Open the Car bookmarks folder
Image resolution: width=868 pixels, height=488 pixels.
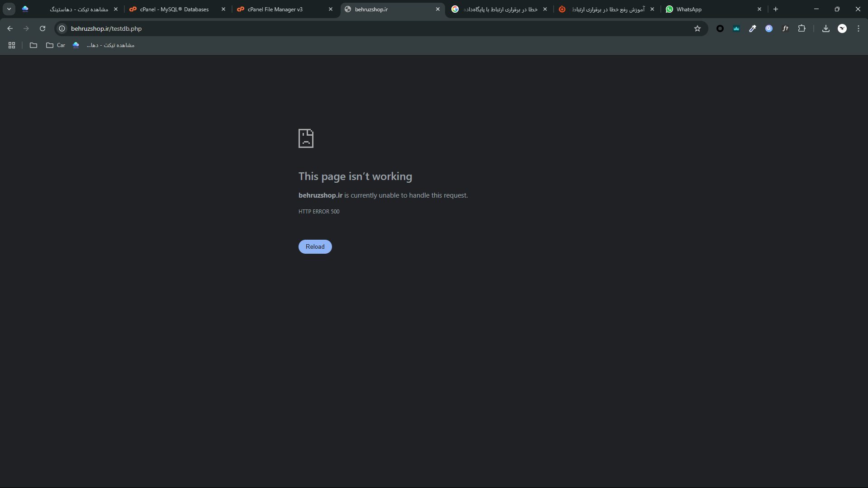pyautogui.click(x=56, y=45)
